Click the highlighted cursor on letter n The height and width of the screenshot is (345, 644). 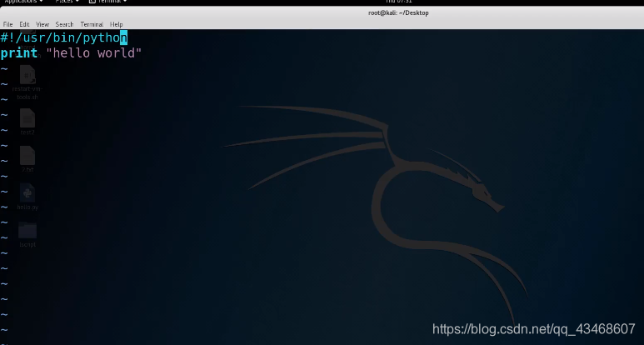pyautogui.click(x=123, y=37)
